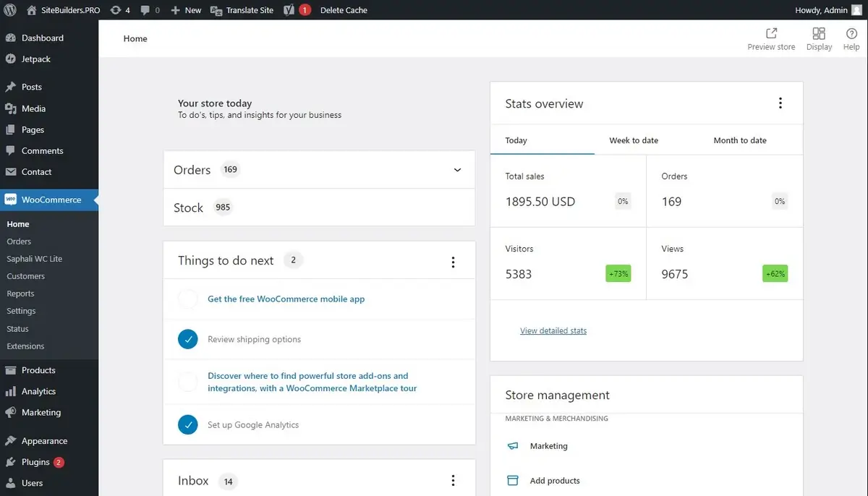Click the Plugins update badge showing 2
This screenshot has height=496, width=868.
pyautogui.click(x=59, y=462)
